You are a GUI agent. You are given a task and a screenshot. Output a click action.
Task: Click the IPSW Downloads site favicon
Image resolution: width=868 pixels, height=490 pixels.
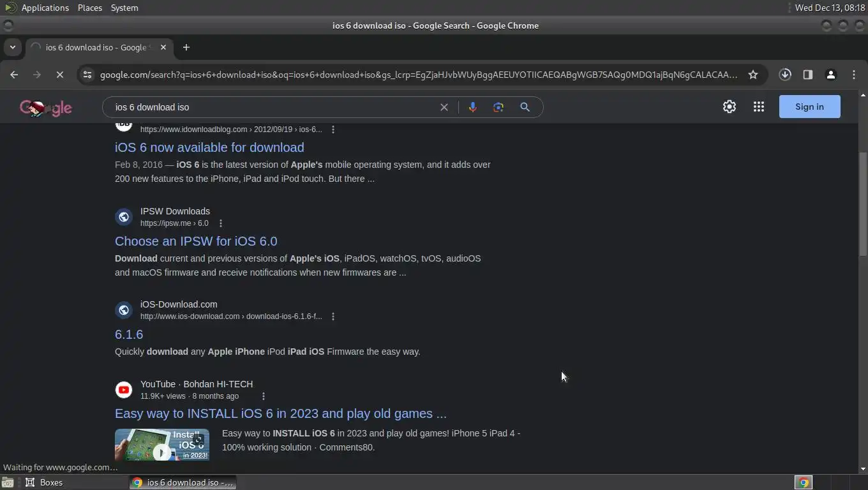coord(124,217)
